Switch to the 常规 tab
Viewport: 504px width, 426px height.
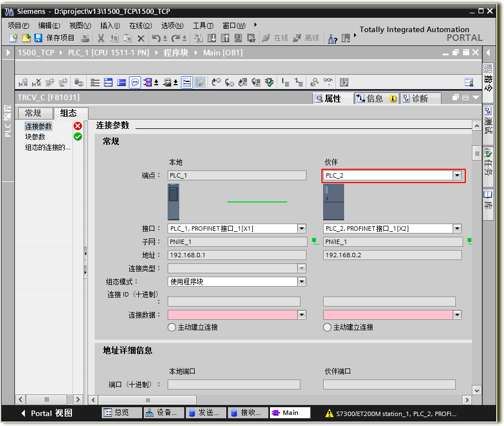click(x=34, y=113)
